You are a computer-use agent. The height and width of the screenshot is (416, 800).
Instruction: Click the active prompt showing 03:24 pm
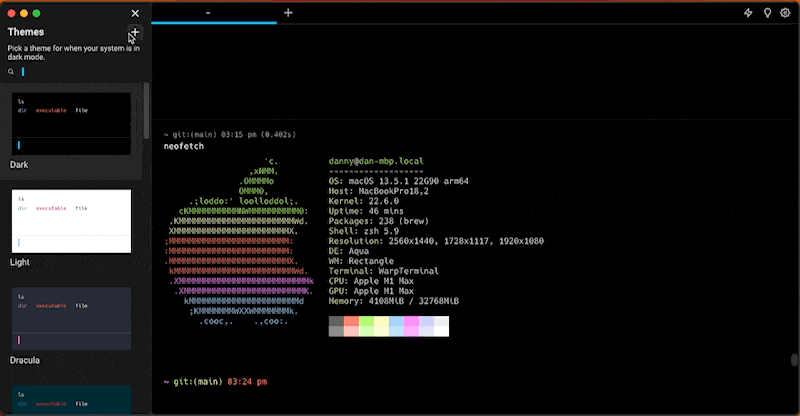215,382
